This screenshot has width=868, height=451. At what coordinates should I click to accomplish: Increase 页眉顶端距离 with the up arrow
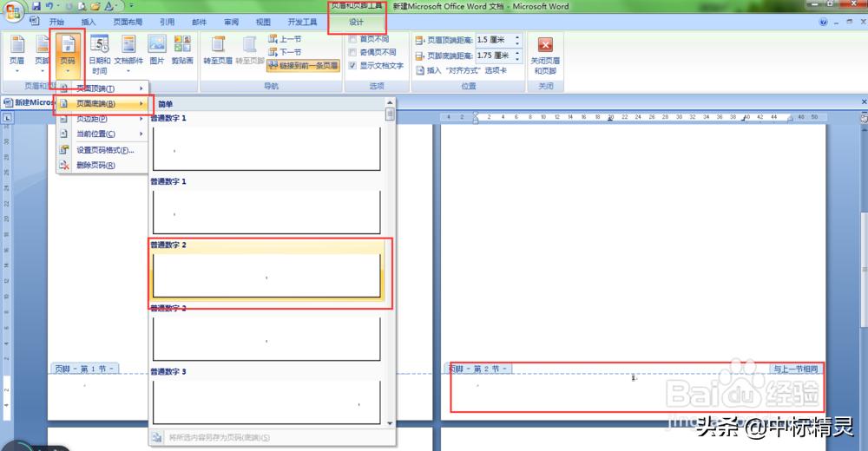click(x=517, y=37)
